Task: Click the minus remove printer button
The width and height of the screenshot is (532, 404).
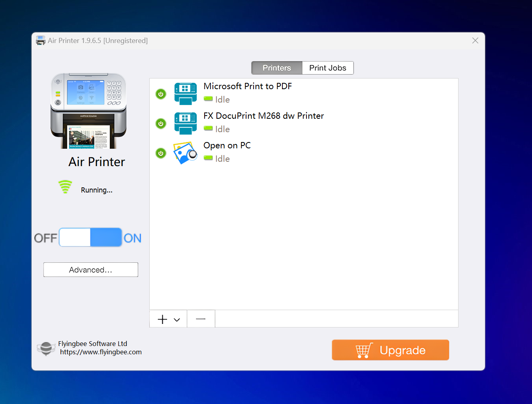Action: coord(201,319)
